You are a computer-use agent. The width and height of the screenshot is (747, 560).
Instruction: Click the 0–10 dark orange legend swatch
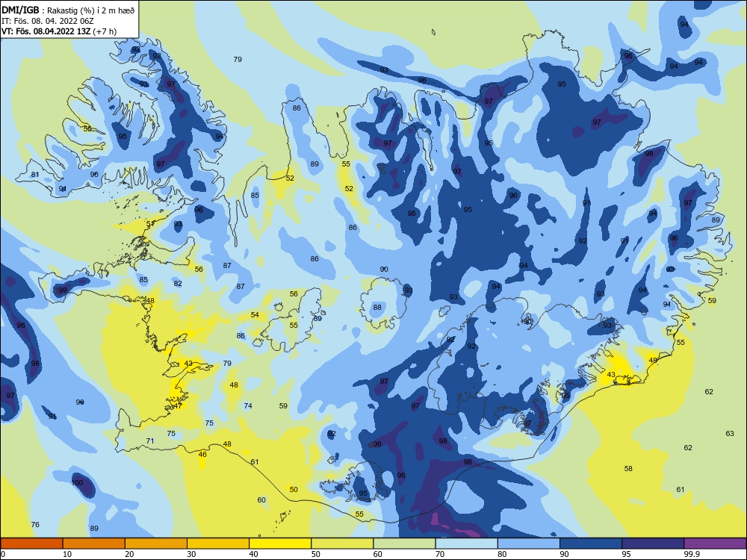tap(32, 544)
